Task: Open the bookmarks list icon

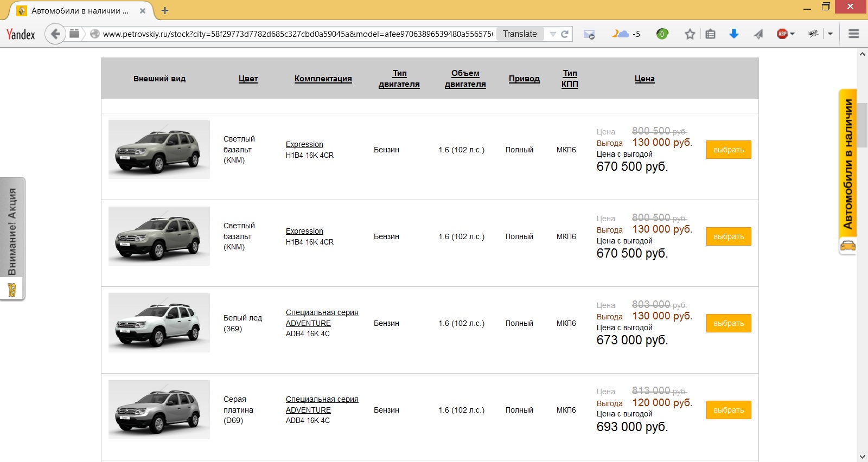Action: point(710,34)
